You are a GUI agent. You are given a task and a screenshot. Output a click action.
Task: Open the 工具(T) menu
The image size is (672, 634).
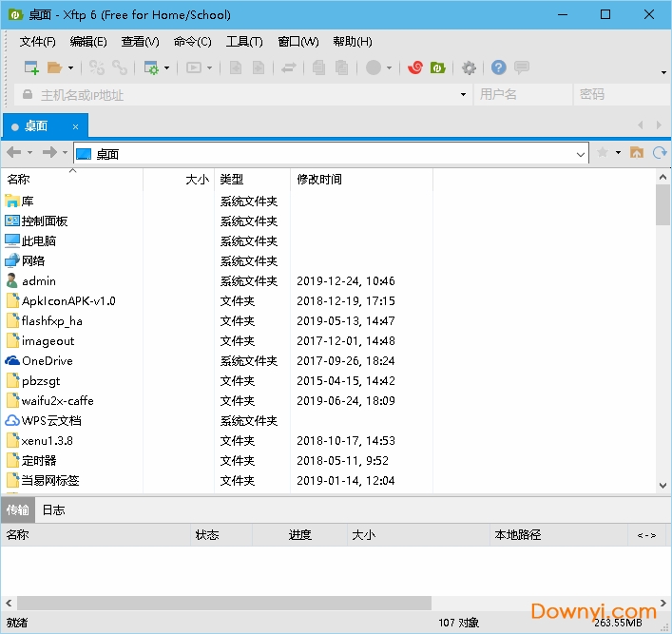[244, 42]
